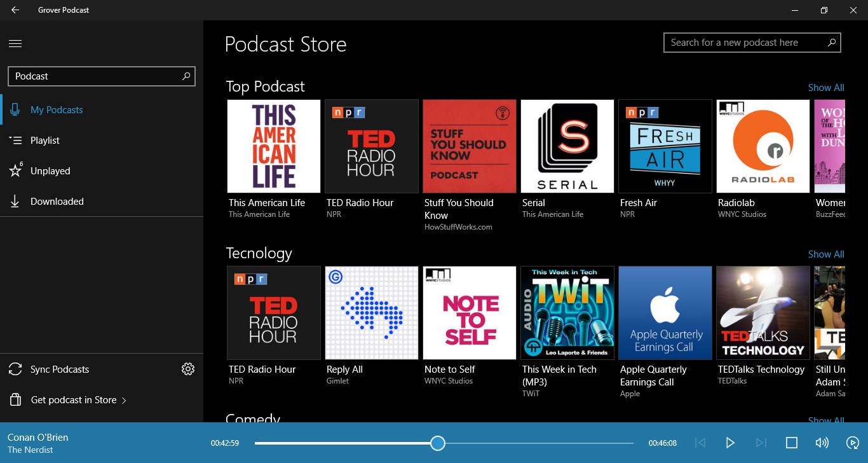Expand the Comedy Show All link
The width and height of the screenshot is (868, 463).
pos(825,420)
